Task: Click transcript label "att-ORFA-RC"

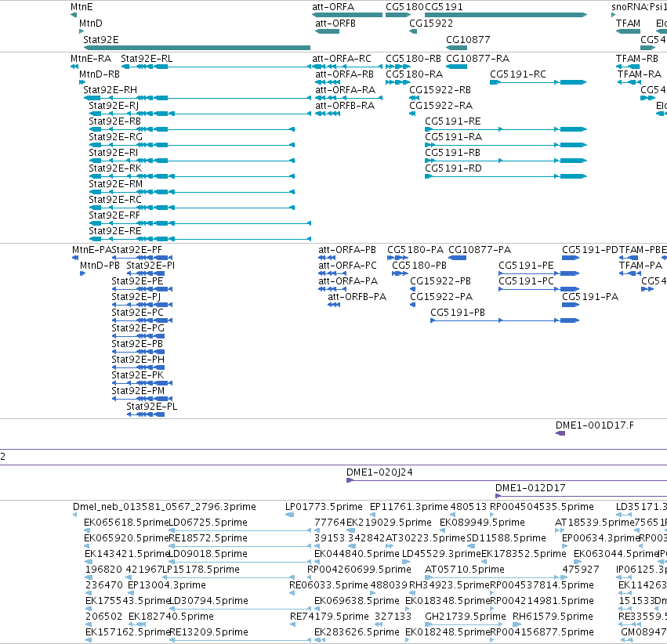Action: (342, 59)
